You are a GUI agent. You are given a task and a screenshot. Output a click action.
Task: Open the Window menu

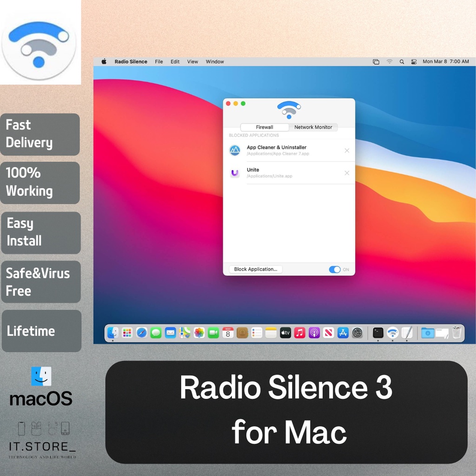point(215,62)
